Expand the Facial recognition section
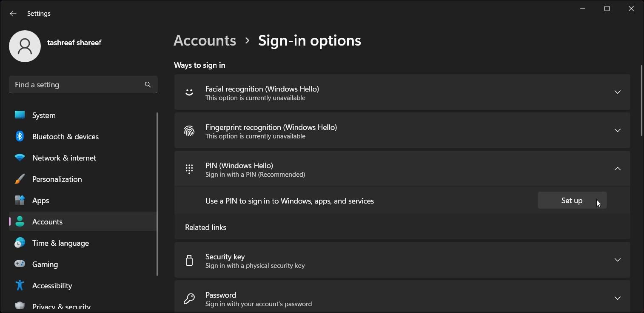The width and height of the screenshot is (644, 313). (617, 92)
